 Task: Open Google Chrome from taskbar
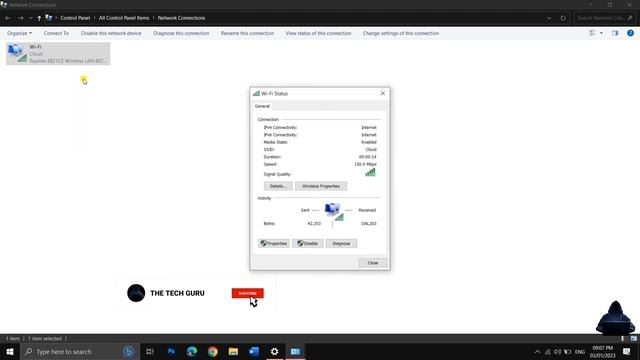[x=213, y=351]
